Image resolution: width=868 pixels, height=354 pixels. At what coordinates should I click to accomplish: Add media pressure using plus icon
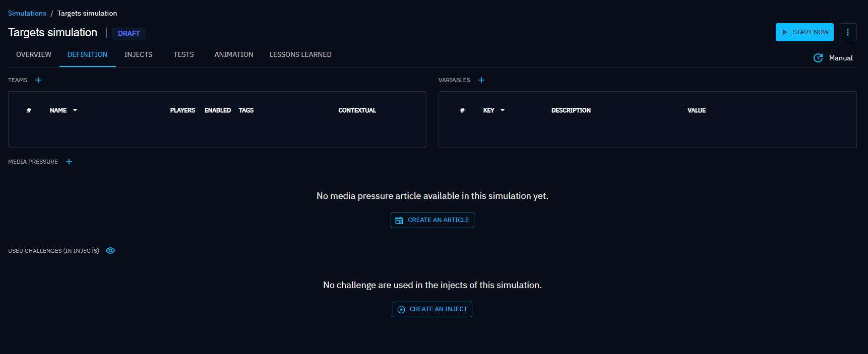pos(69,162)
